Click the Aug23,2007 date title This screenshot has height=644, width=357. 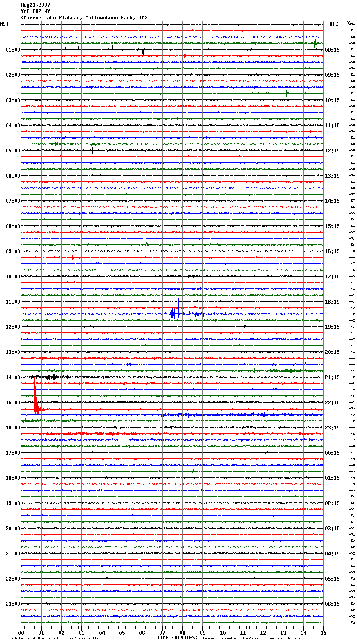point(35,5)
